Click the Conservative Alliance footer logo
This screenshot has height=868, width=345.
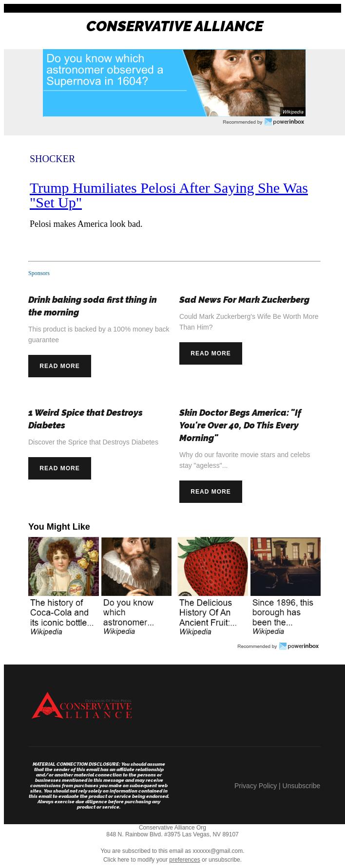point(82,705)
